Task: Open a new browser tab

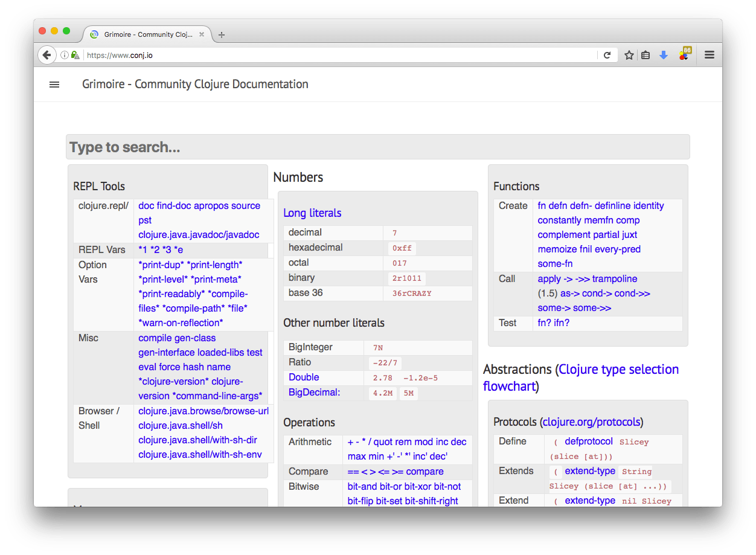Action: [x=222, y=35]
